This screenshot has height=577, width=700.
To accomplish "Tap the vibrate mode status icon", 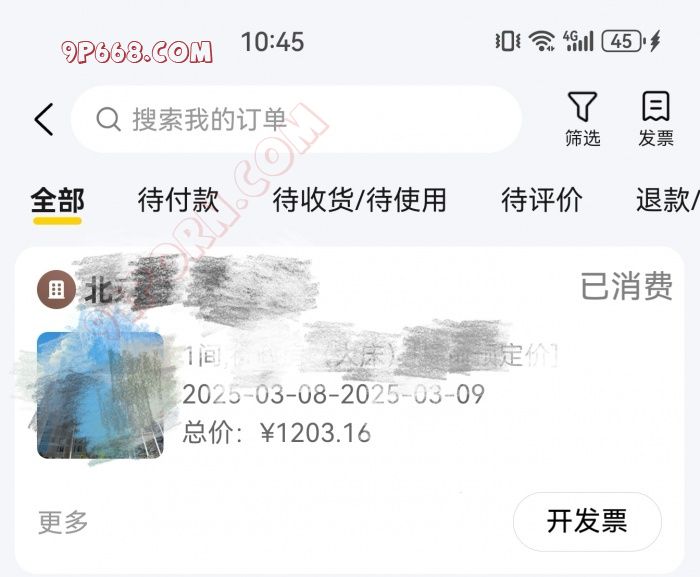I will [x=508, y=42].
